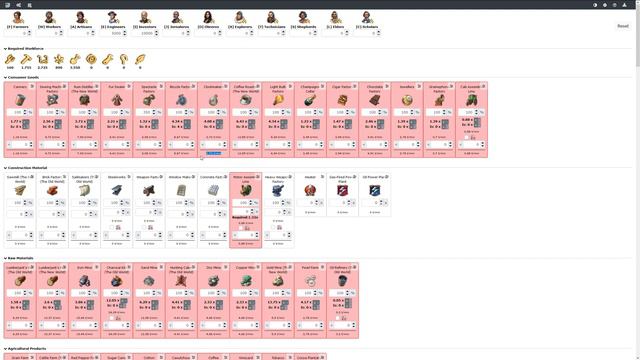Click the Shepherds population portrait
The image size is (640, 360).
tap(303, 17)
